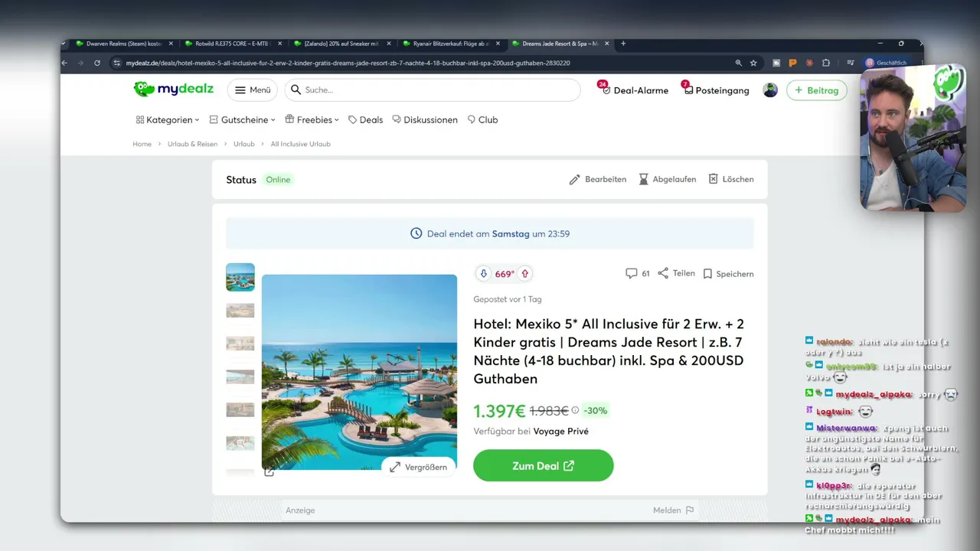
Task: Focus the Suche search field
Action: coord(433,90)
